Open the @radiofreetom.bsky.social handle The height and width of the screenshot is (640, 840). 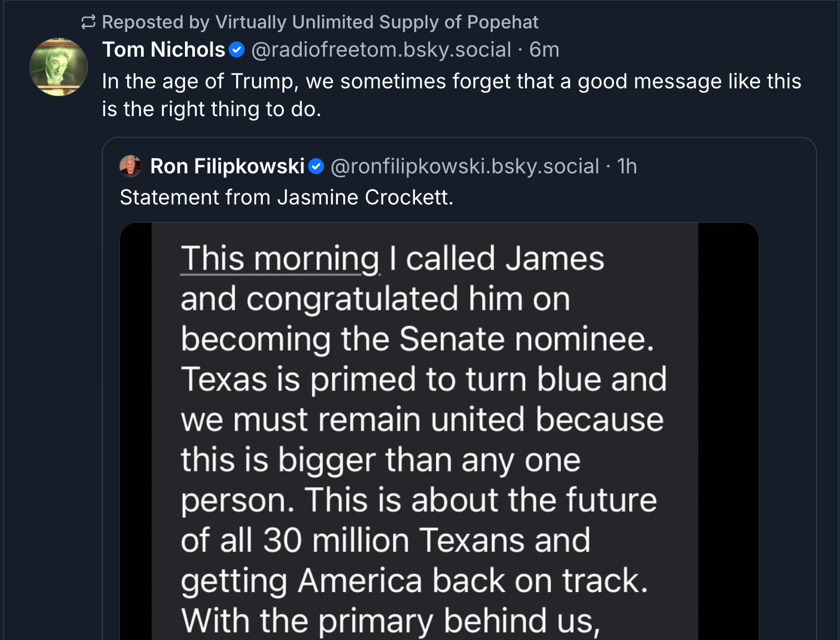[x=381, y=50]
